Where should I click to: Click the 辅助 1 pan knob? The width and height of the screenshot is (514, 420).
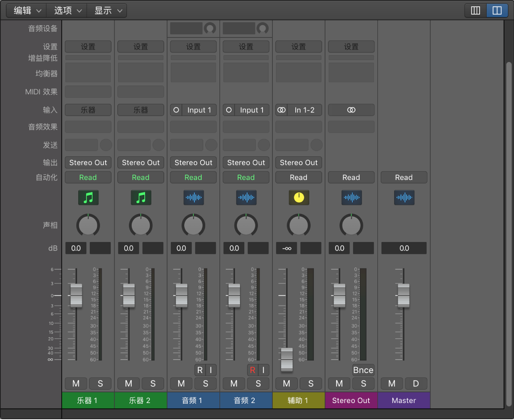pos(299,225)
